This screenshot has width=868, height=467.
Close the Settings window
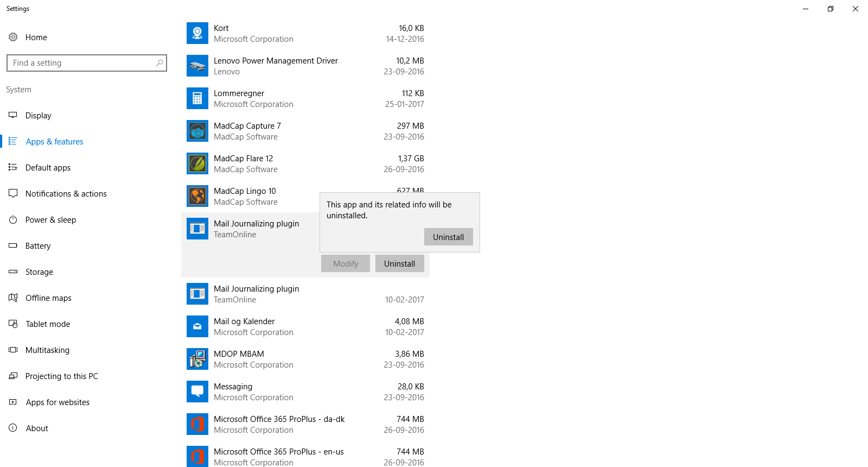[856, 9]
